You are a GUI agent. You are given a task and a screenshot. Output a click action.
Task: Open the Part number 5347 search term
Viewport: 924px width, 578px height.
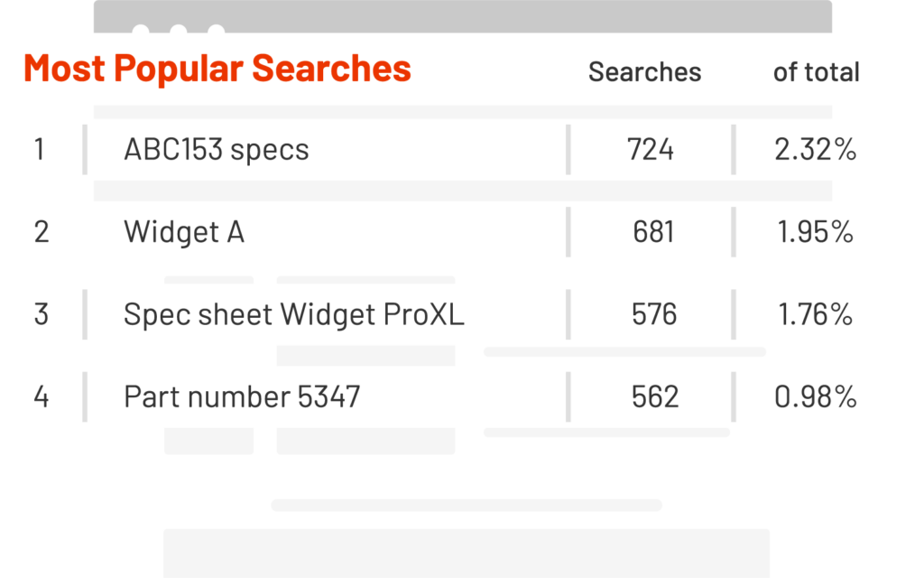click(x=242, y=396)
